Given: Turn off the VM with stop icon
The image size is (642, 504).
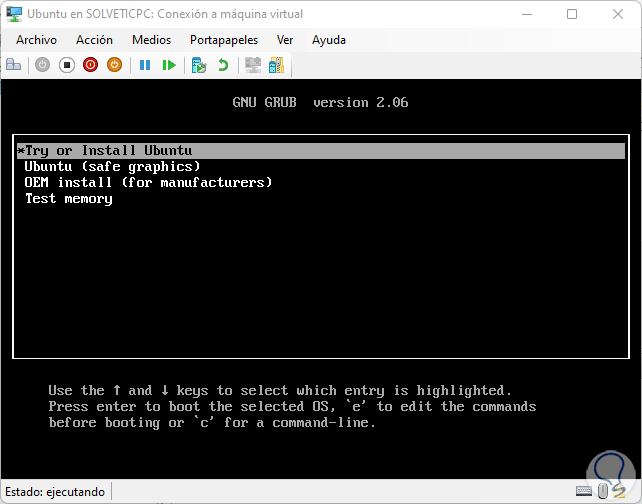Looking at the screenshot, I should (67, 65).
